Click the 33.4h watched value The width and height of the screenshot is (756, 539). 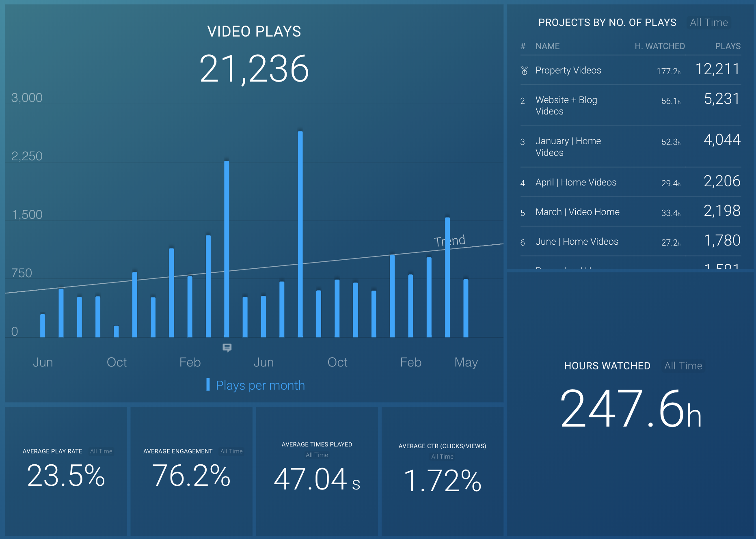(671, 213)
